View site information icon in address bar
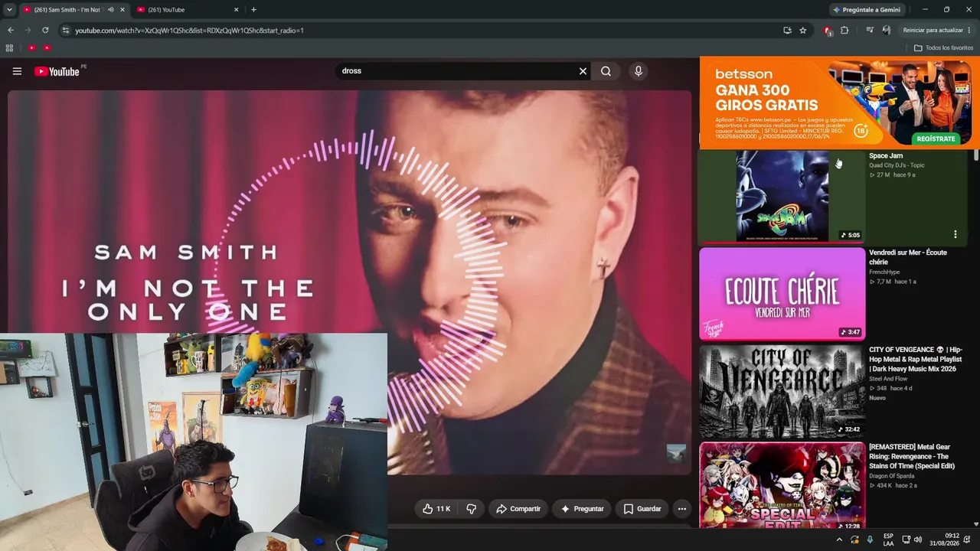The image size is (980, 551). tap(66, 31)
